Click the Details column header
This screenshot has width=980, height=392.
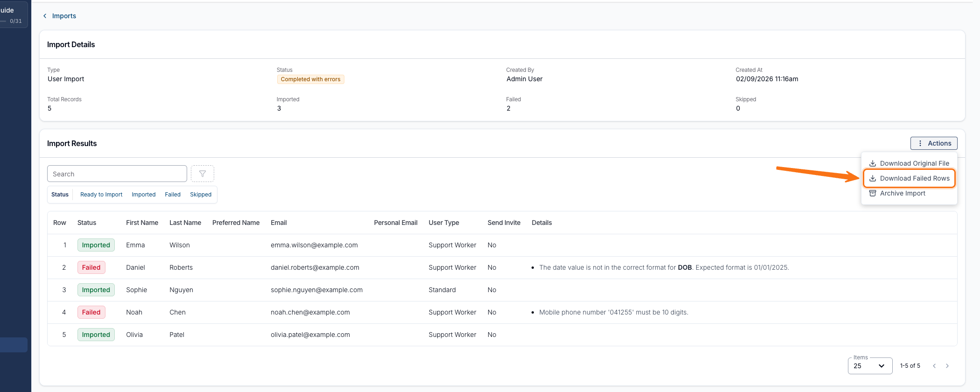coord(542,223)
